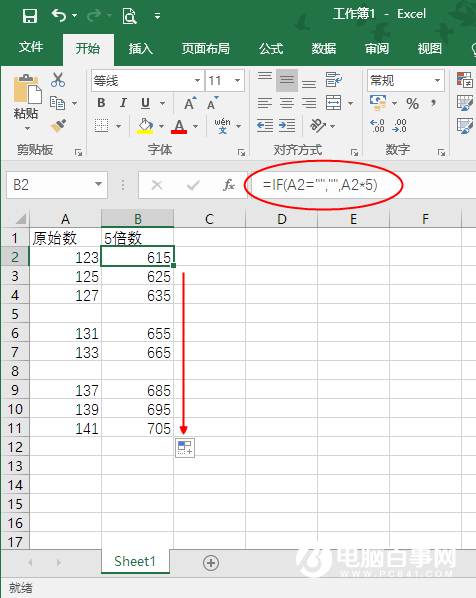Screen dimensions: 476x598
Task: Open the font size dropdown showing 11
Action: 225,80
